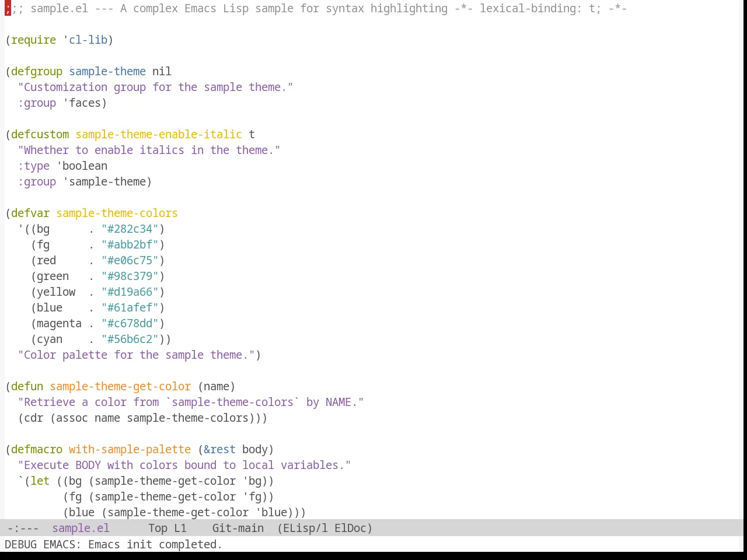Screen dimensions: 747x560
Task: Click the 'cyan' key in the alist
Action: [x=50, y=339]
